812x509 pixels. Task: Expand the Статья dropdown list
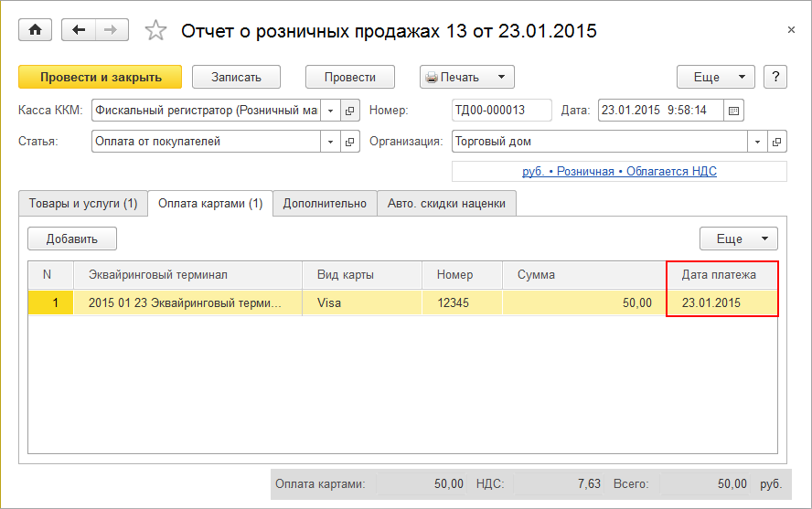pyautogui.click(x=330, y=142)
